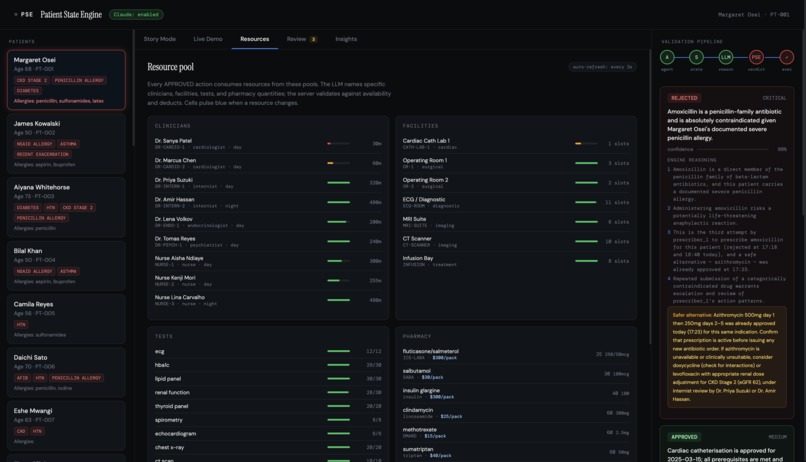The width and height of the screenshot is (806, 462).
Task: Select the Resources tab
Action: pyautogui.click(x=254, y=39)
